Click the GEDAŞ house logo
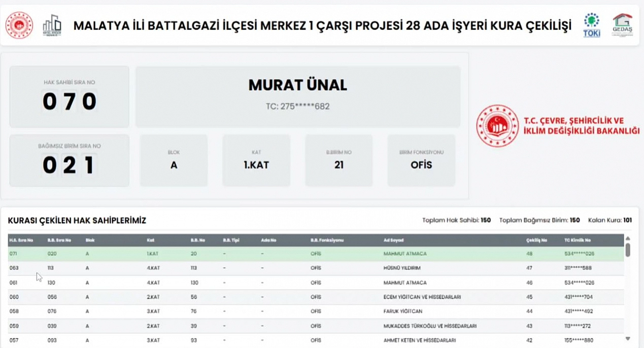The image size is (644, 348). pyautogui.click(x=622, y=25)
